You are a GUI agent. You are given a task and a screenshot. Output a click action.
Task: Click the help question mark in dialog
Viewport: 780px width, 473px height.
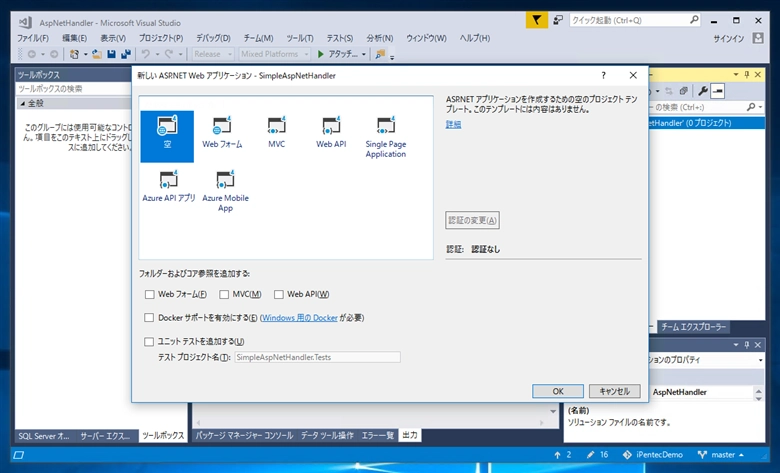coord(603,75)
